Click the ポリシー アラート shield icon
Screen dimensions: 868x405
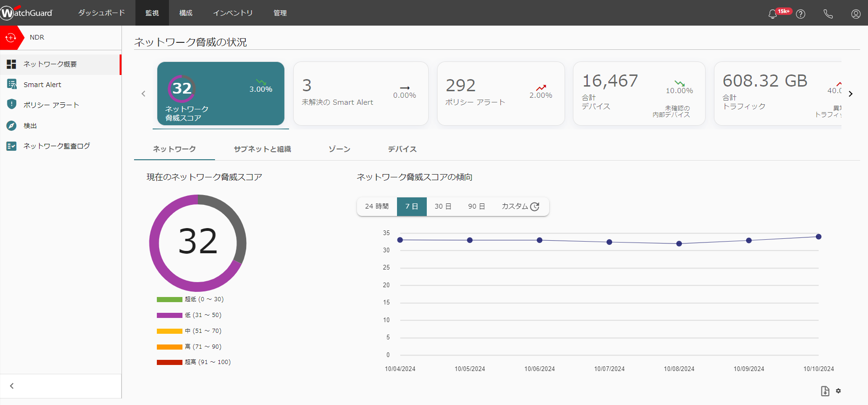click(12, 104)
